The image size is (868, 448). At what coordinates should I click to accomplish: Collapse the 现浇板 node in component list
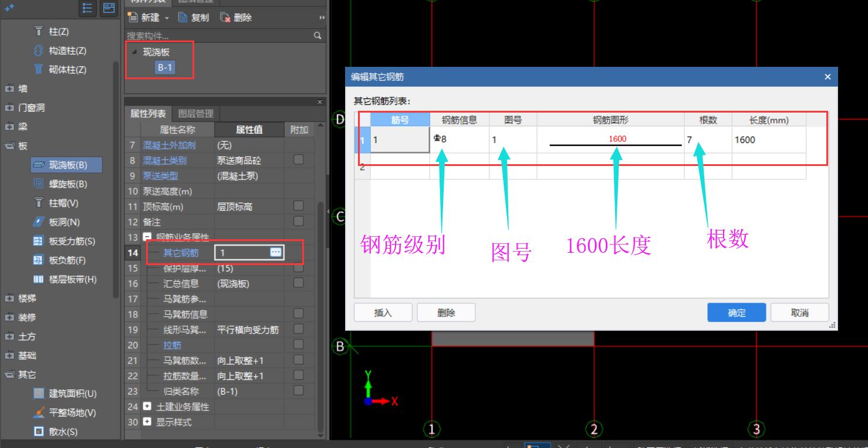pyautogui.click(x=135, y=52)
